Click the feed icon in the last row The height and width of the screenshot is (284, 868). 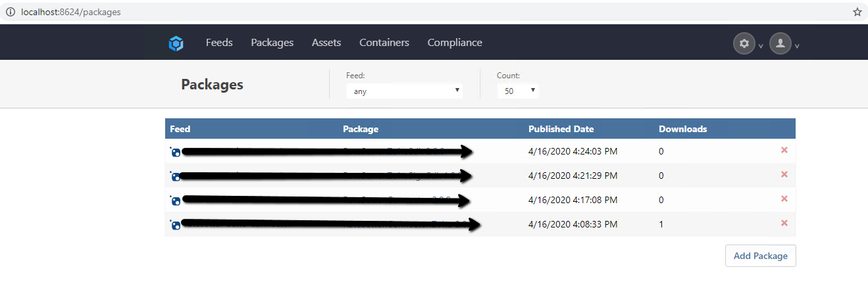click(176, 225)
